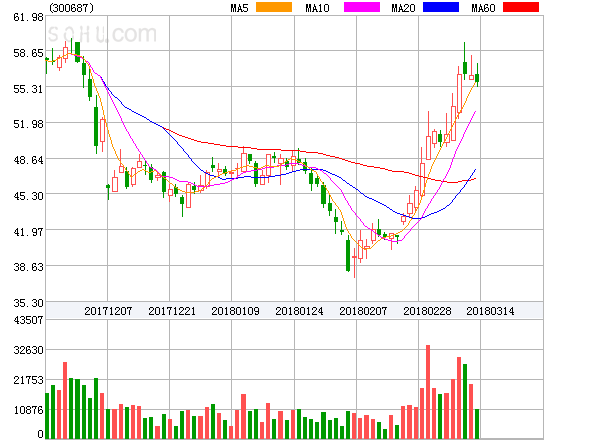Click the 35.30 price axis label
The height and width of the screenshot is (440, 600).
point(29,303)
